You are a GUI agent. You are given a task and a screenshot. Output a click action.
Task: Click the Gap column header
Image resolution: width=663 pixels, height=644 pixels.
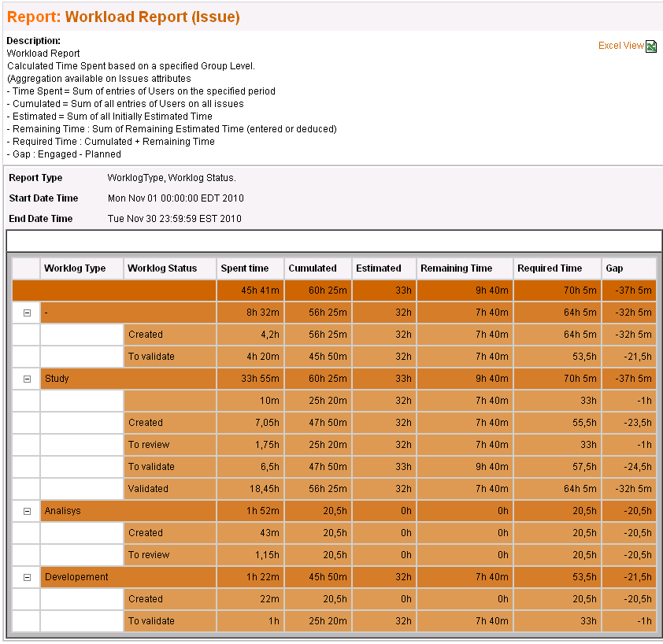tap(614, 268)
